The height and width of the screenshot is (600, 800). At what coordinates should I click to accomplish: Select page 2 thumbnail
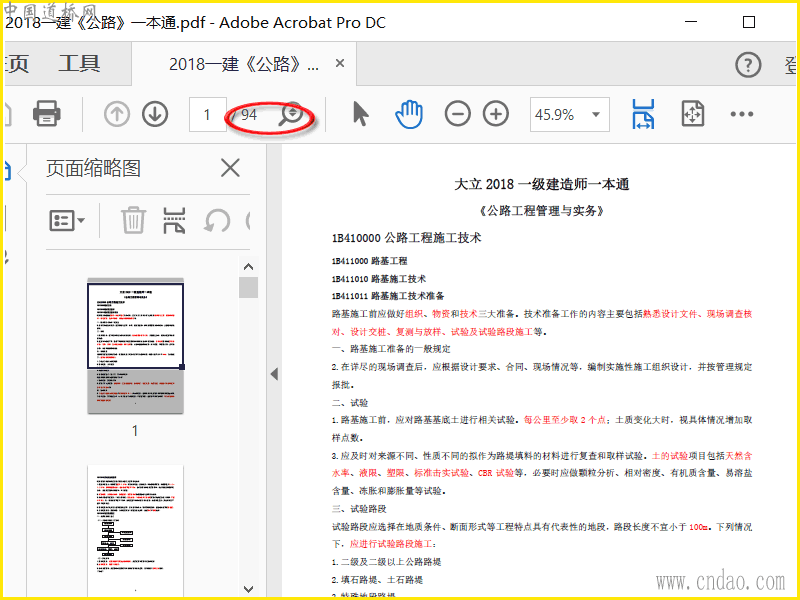pos(135,531)
